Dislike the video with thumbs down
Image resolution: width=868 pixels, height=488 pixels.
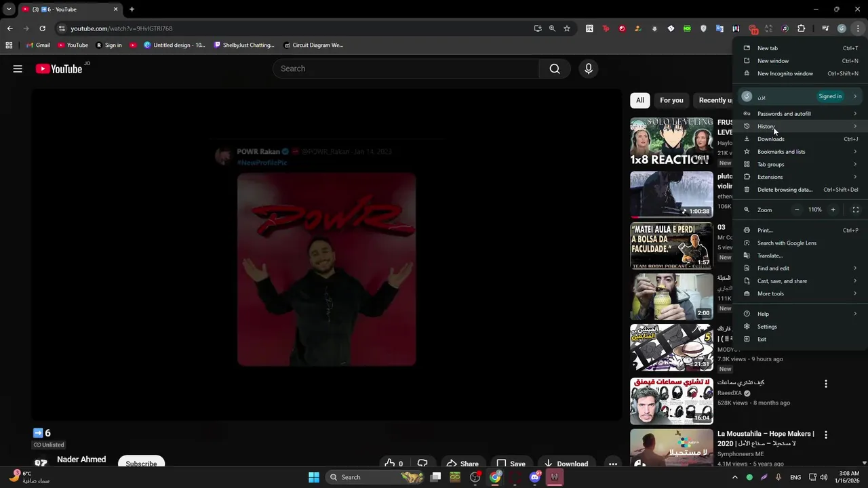click(x=422, y=464)
